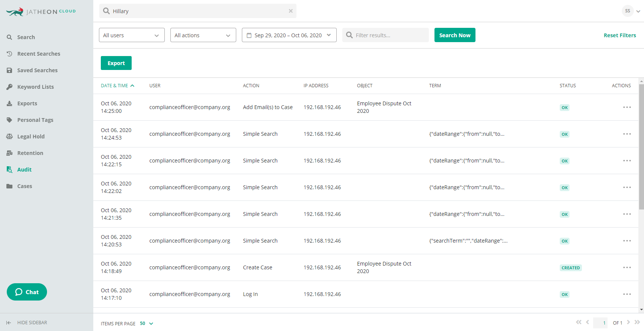This screenshot has height=331, width=644.
Task: Click the magnifier icon in top search bar
Action: [106, 11]
